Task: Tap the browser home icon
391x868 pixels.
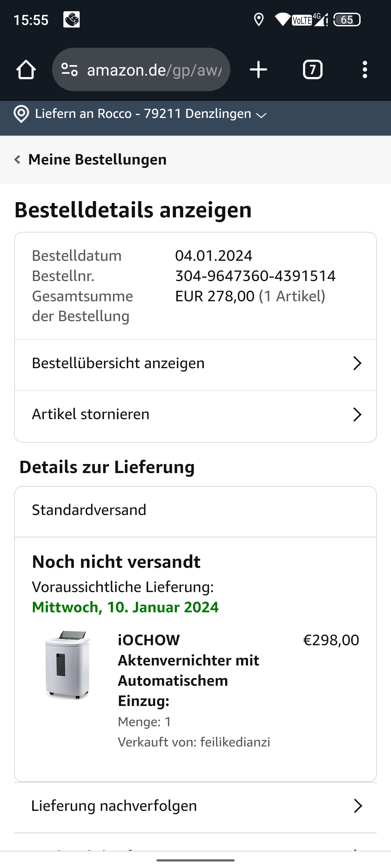Action: tap(26, 69)
